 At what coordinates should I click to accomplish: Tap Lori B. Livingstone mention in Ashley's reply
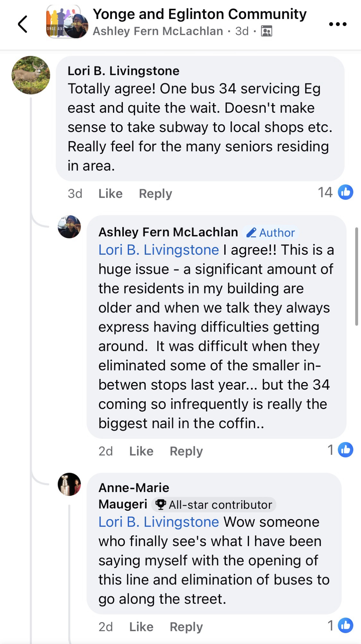point(159,250)
